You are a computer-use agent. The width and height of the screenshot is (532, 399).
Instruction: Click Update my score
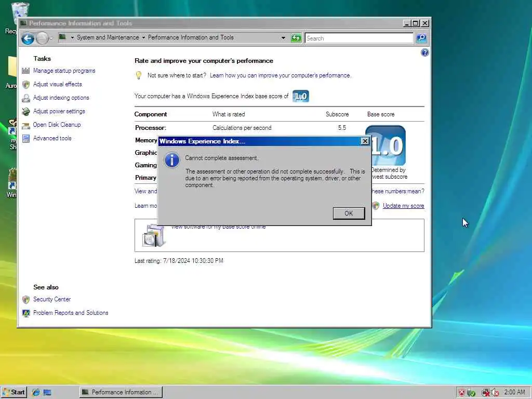click(403, 206)
